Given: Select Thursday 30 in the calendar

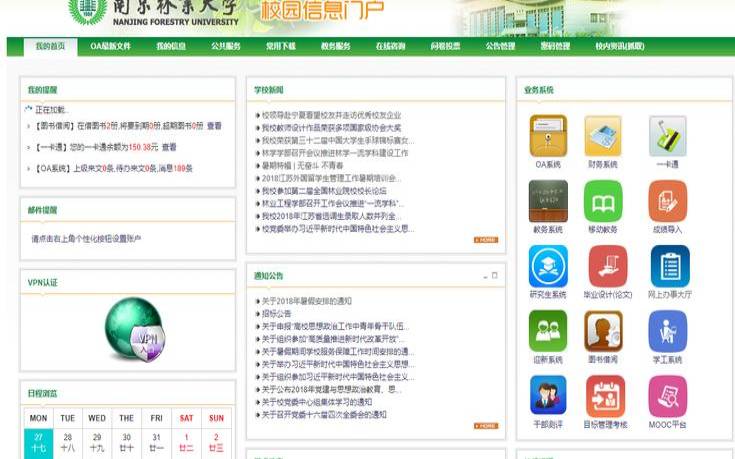Looking at the screenshot, I should coord(127,443).
